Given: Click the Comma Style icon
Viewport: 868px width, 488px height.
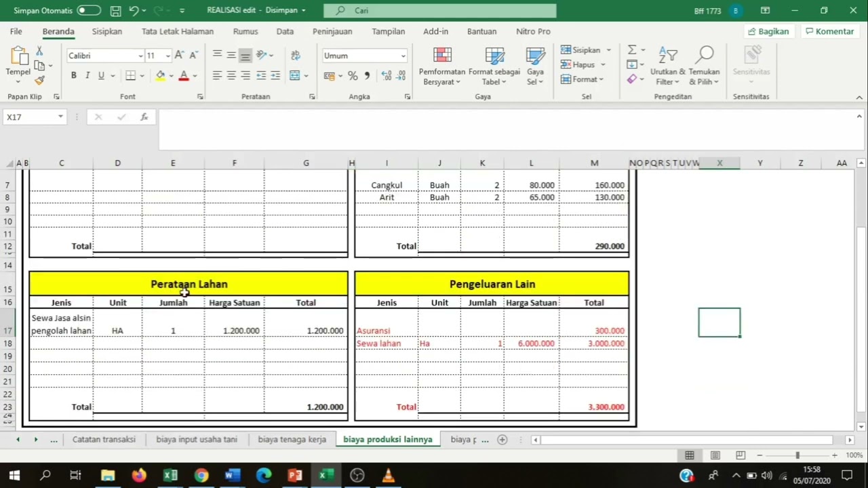Looking at the screenshot, I should (x=367, y=76).
